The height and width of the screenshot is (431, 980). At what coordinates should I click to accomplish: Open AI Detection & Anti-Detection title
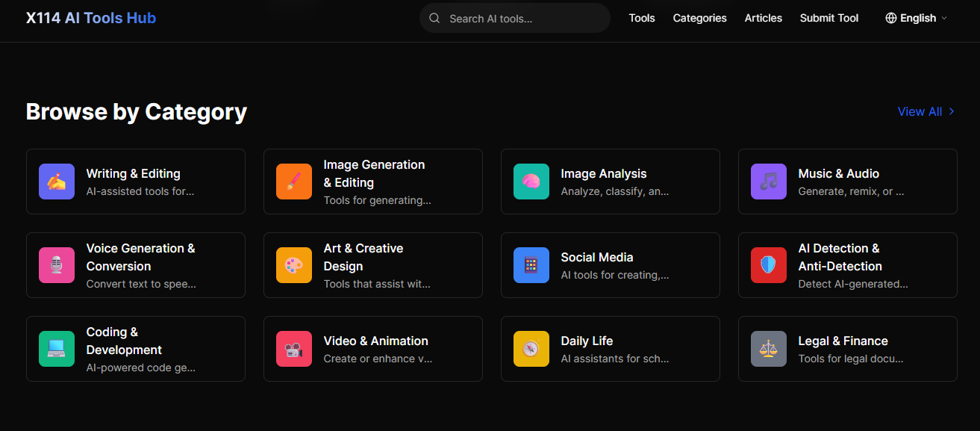pos(840,257)
